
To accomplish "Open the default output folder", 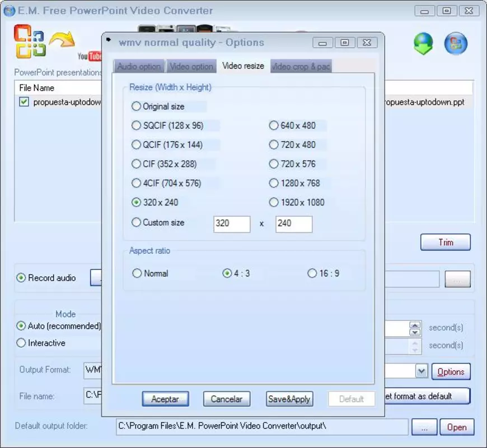I will click(x=457, y=427).
